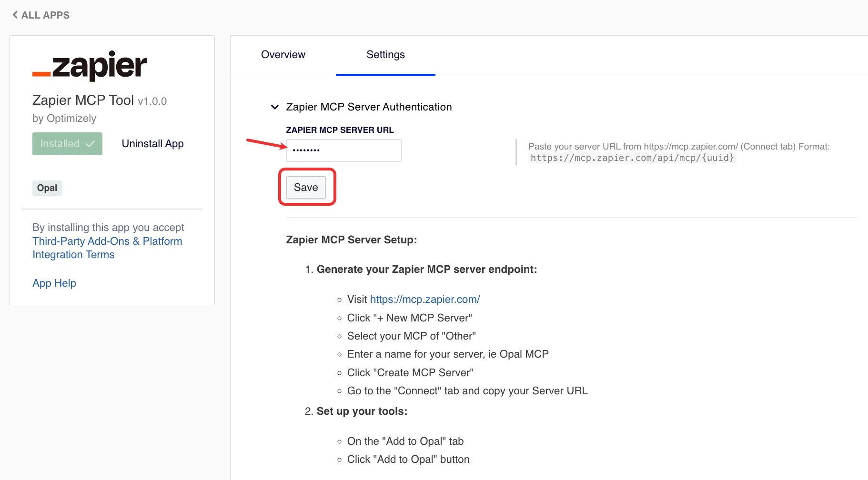
Task: Visit the https://mcp.zapier.com/ link
Action: [x=425, y=300]
